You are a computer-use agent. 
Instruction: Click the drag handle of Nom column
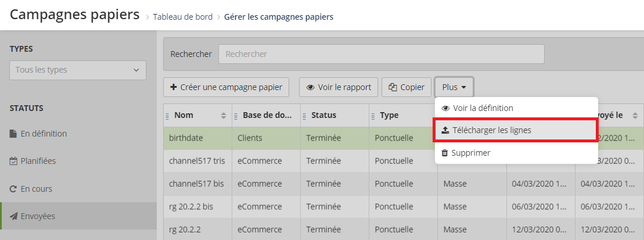pyautogui.click(x=168, y=116)
